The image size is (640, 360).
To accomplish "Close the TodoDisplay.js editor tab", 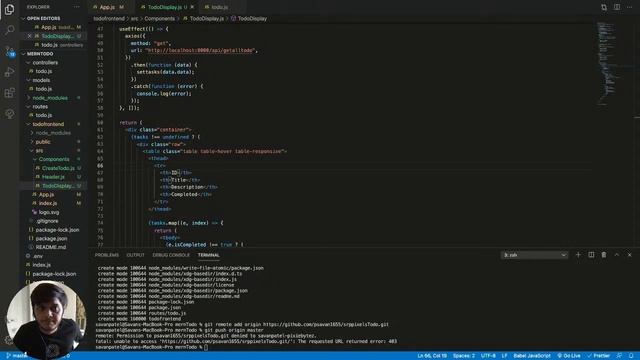I will (192, 7).
